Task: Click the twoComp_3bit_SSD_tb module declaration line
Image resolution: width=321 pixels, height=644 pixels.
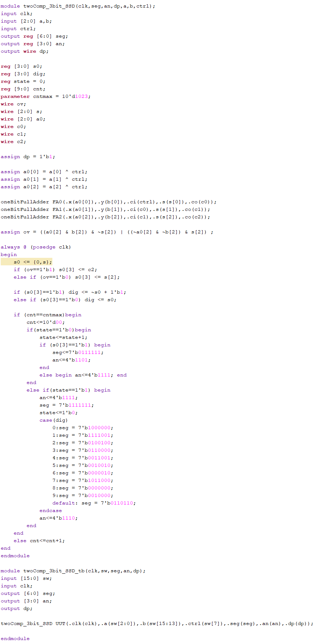Action: point(73,571)
